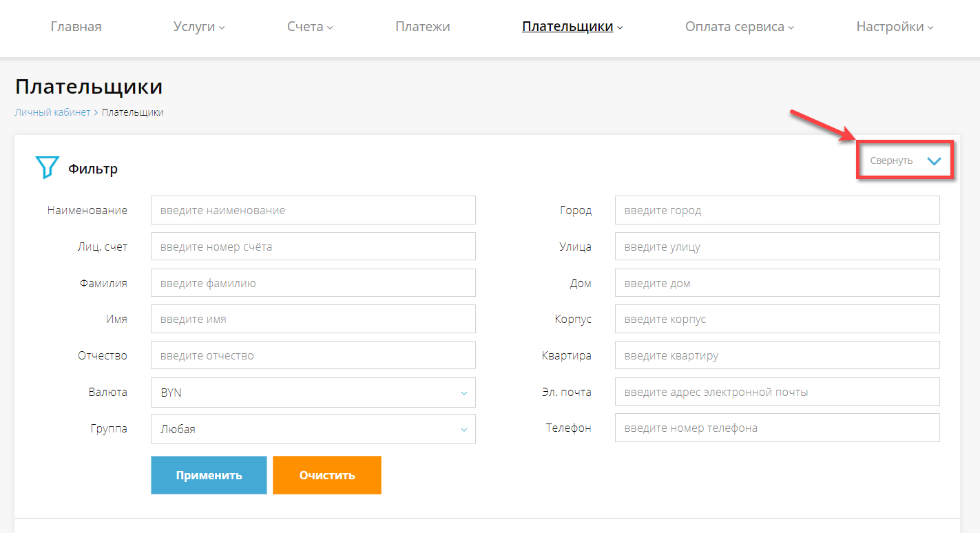Focus the Город input field
980x533 pixels.
click(x=778, y=210)
